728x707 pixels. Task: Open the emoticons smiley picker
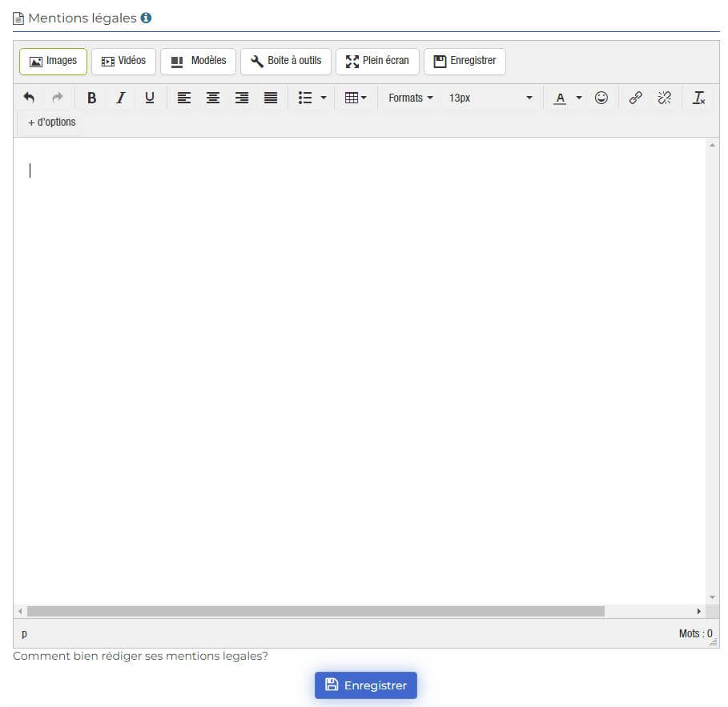(601, 98)
